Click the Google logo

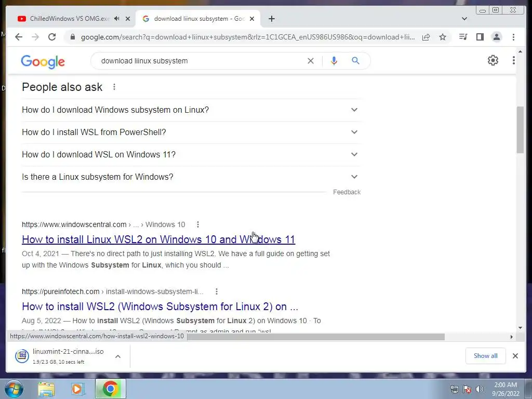pyautogui.click(x=43, y=62)
